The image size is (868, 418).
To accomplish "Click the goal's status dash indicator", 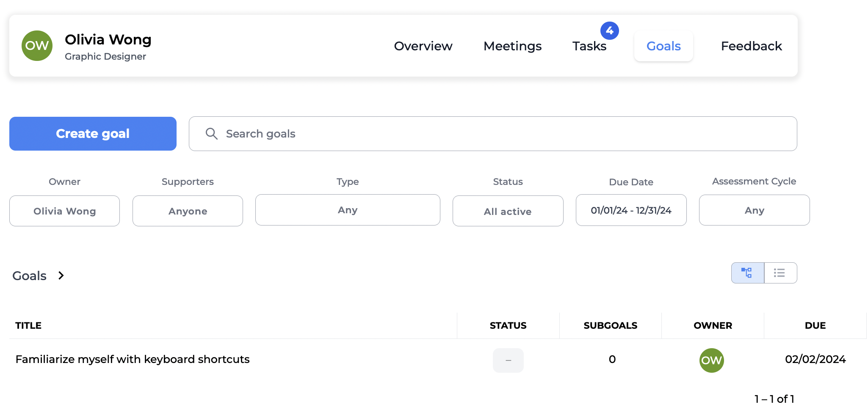I will (x=508, y=360).
